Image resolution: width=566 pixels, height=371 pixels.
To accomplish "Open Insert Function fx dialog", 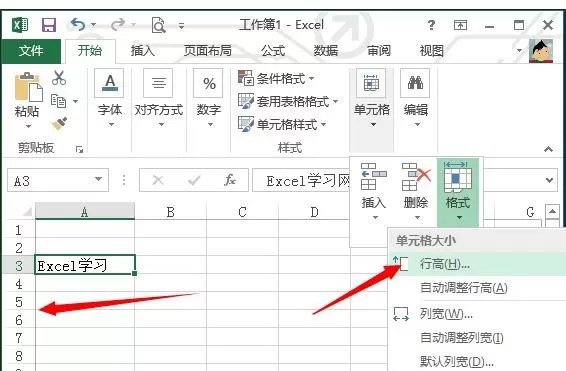I will 230,180.
